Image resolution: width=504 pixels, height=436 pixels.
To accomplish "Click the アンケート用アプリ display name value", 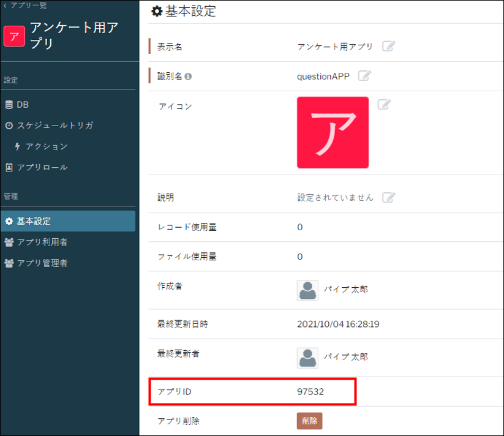I will (x=335, y=47).
